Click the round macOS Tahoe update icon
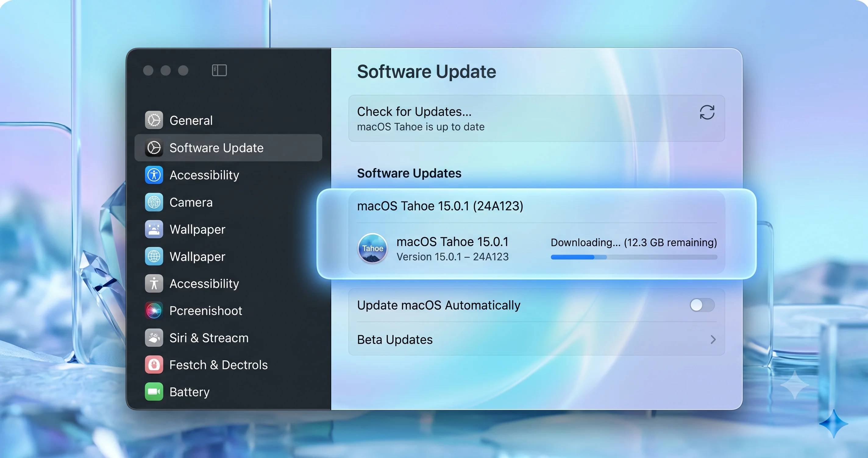The height and width of the screenshot is (458, 868). (x=372, y=248)
